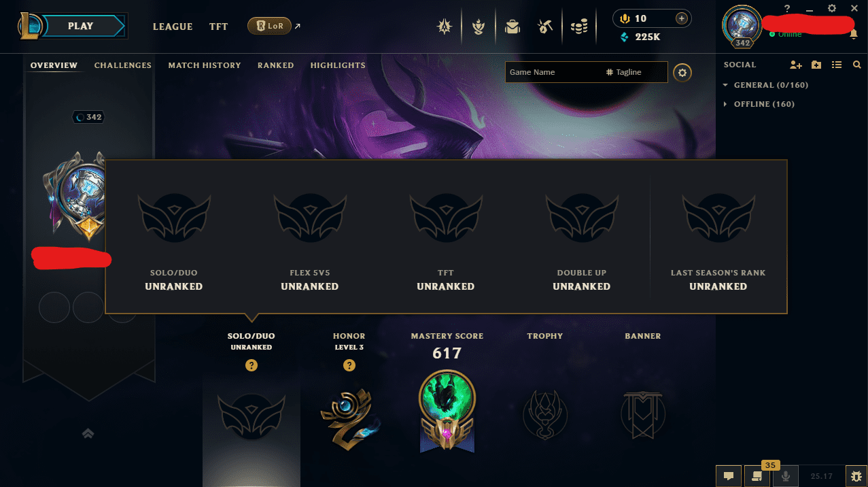Switch to the Match History tab

tap(205, 65)
